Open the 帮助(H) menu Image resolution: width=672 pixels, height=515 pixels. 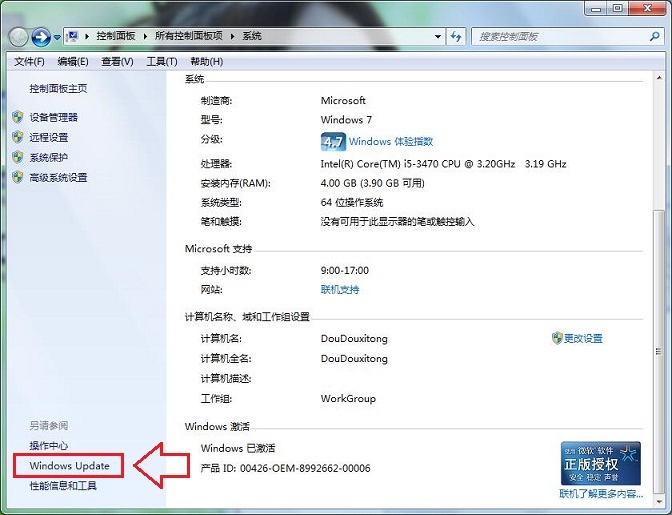tap(207, 62)
